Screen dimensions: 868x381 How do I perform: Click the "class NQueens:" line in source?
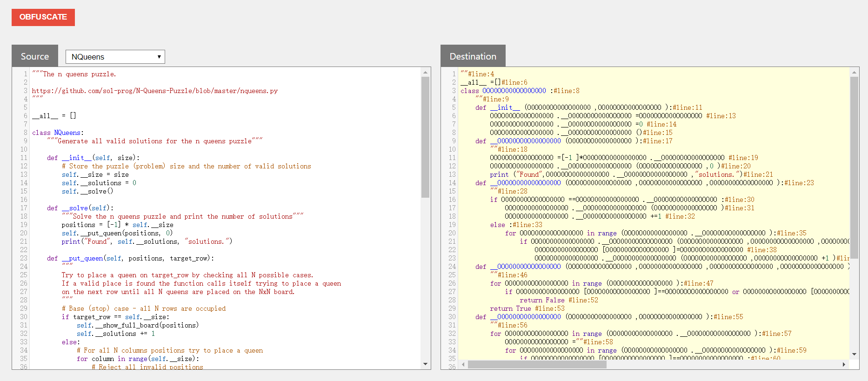(58, 133)
